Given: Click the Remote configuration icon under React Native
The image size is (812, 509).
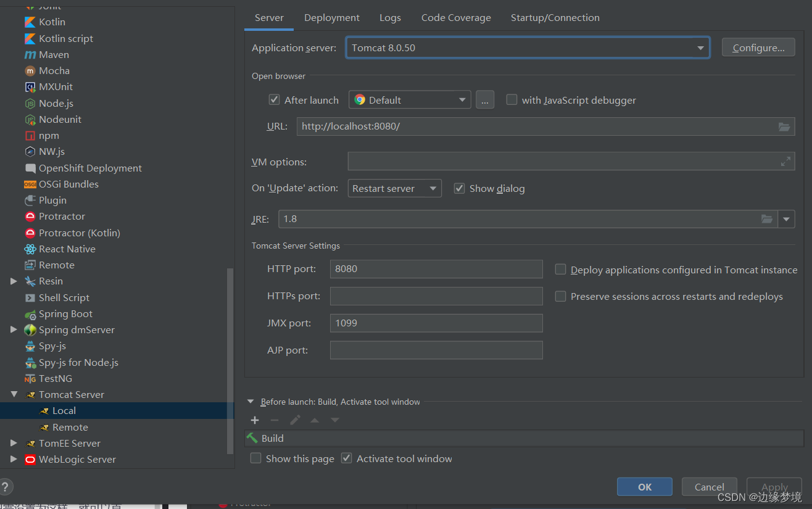Looking at the screenshot, I should 30,265.
